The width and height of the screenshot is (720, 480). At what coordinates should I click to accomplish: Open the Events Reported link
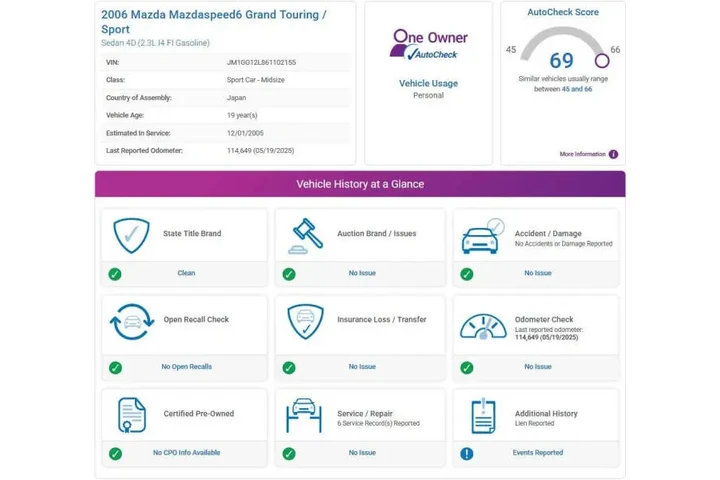click(538, 452)
